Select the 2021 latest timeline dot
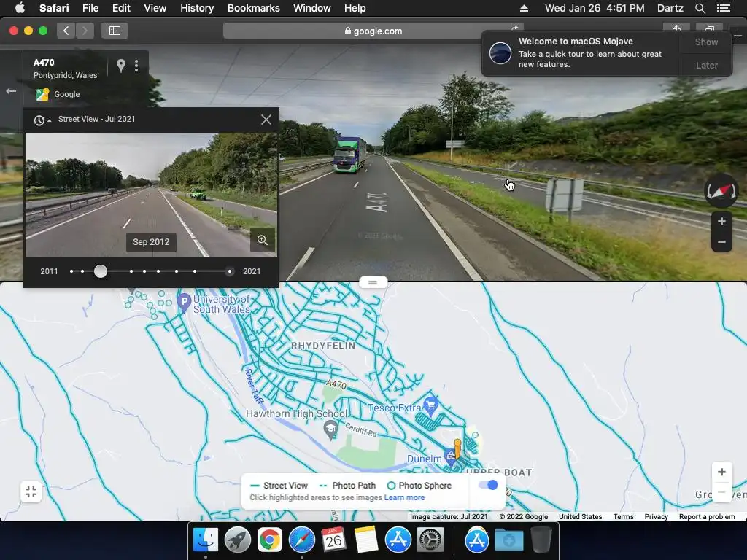The height and width of the screenshot is (560, 747). (x=230, y=271)
